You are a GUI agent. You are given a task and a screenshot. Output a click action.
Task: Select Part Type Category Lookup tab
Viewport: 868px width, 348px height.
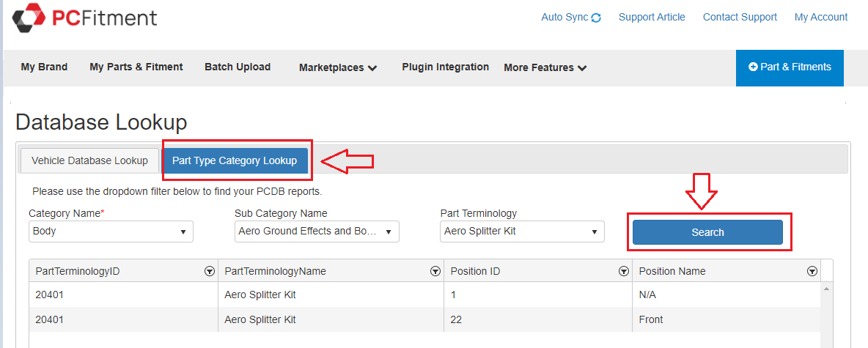[235, 161]
